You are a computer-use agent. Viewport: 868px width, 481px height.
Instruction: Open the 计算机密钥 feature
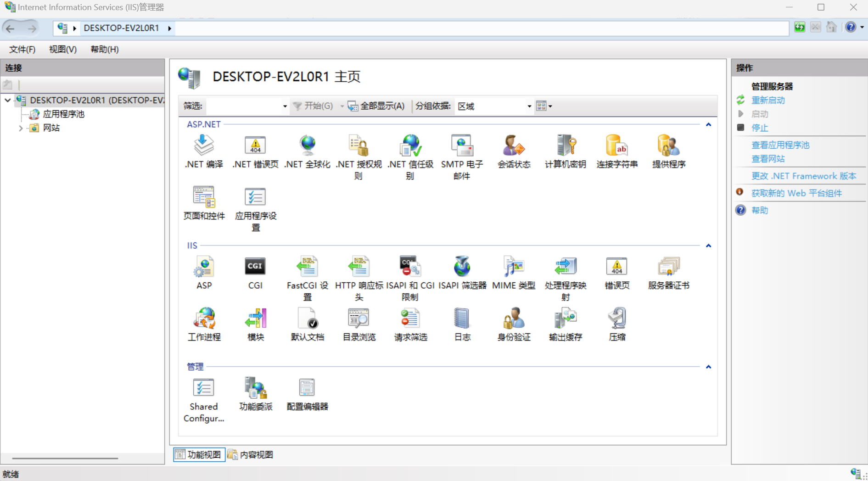pos(565,152)
